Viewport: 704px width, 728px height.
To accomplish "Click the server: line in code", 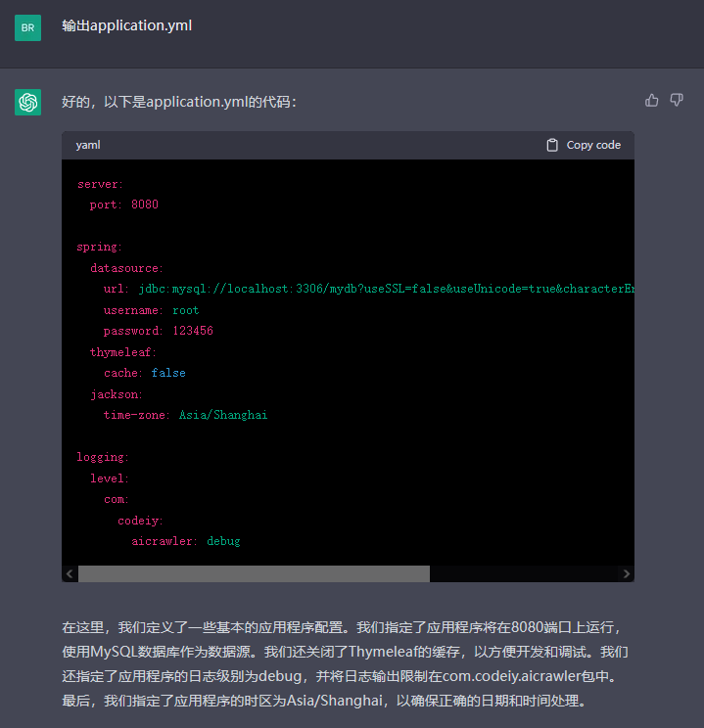I will (x=100, y=184).
